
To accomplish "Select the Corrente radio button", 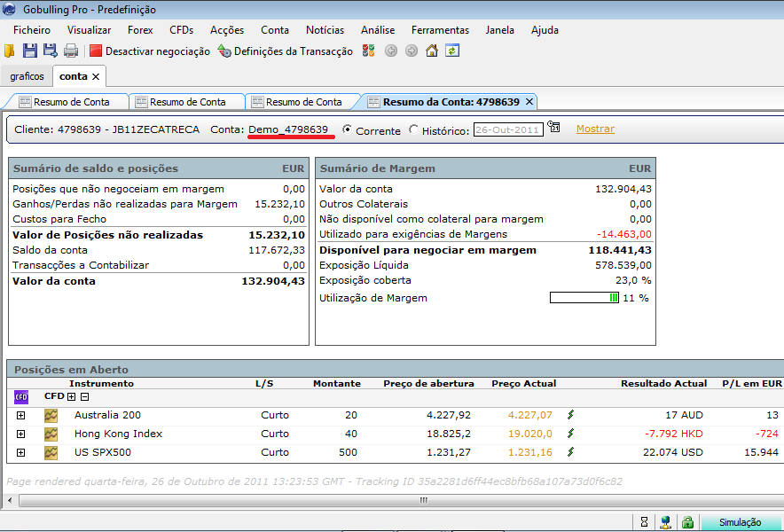I will [347, 129].
